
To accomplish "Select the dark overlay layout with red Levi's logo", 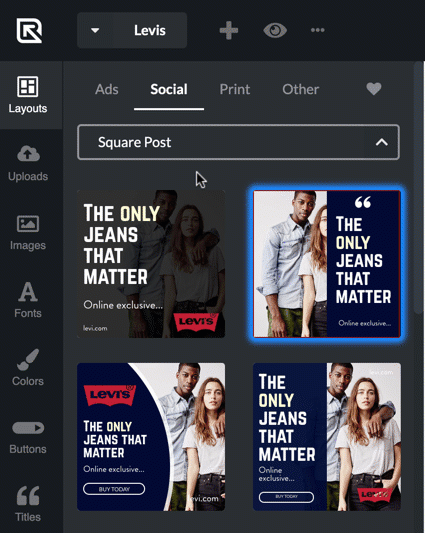I will [151, 264].
